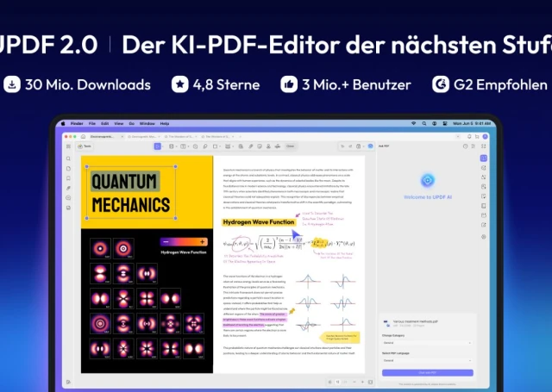The height and width of the screenshot is (392, 552).
Task: Open AI chat history clock icon
Action: (466, 146)
